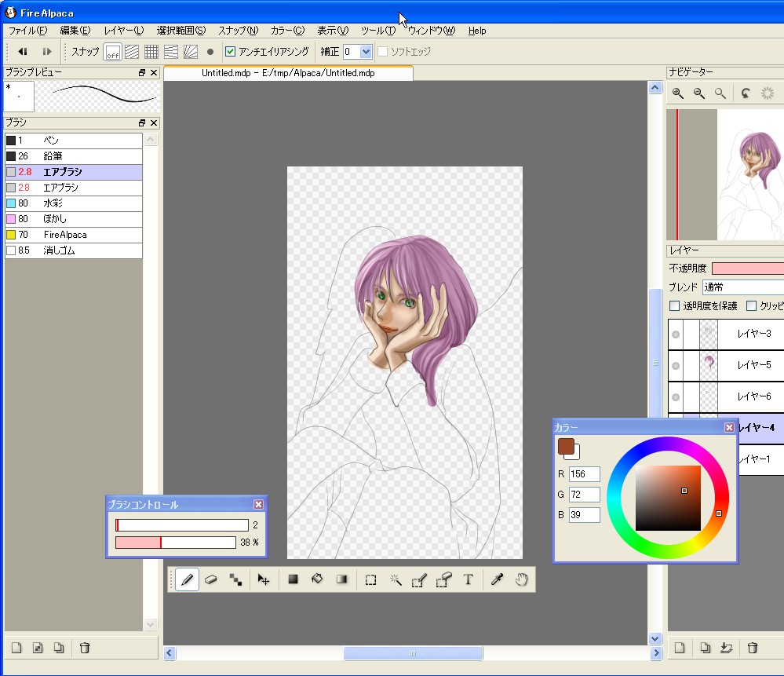Choose the Text tool
Image resolution: width=784 pixels, height=676 pixels.
pyautogui.click(x=469, y=579)
